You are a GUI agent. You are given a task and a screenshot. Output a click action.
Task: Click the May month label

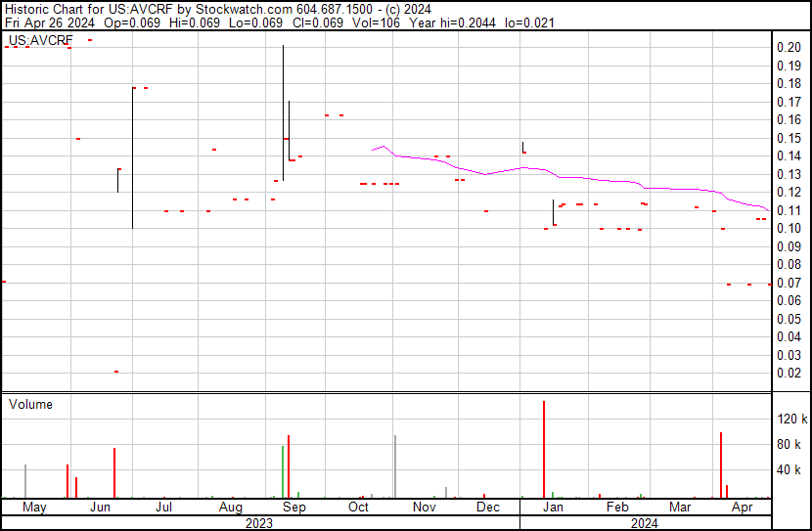34,508
